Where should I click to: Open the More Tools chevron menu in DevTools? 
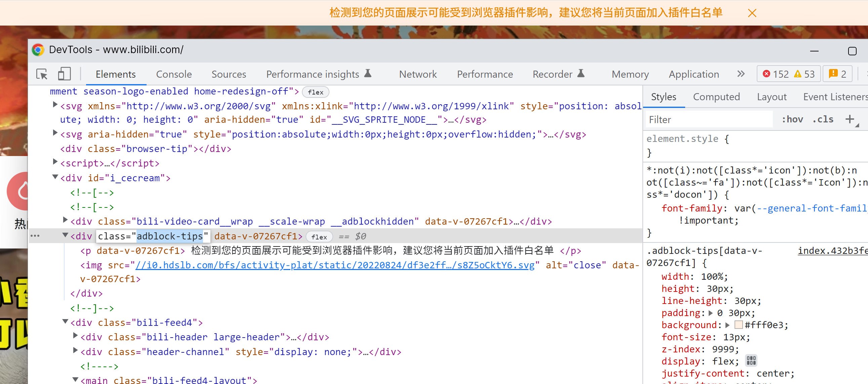point(741,74)
